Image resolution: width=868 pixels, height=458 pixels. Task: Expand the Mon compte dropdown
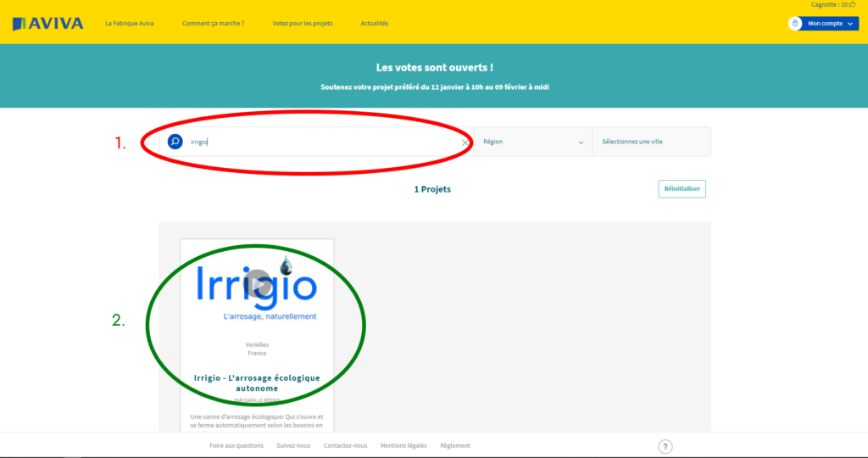[x=829, y=23]
